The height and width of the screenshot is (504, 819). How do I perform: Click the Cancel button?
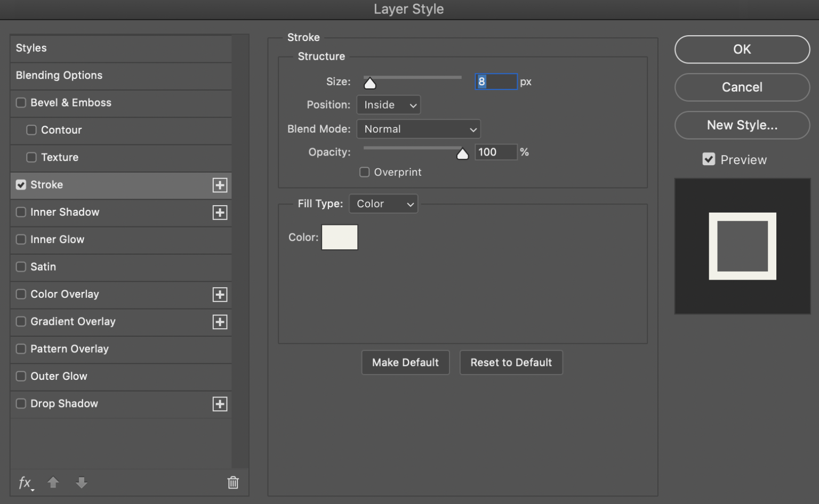742,87
